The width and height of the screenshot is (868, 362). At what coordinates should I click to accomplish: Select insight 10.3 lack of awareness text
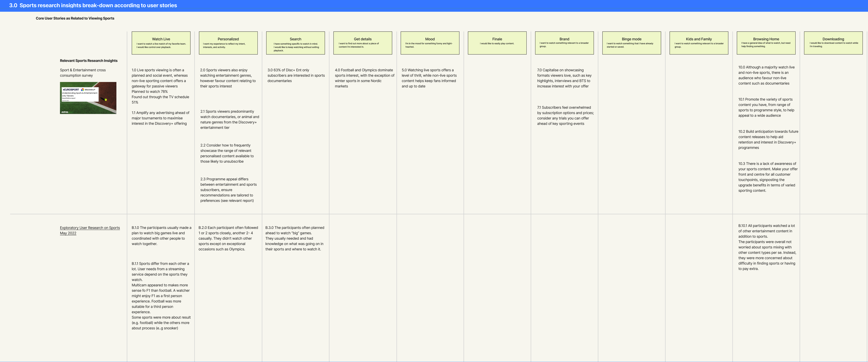tap(768, 177)
